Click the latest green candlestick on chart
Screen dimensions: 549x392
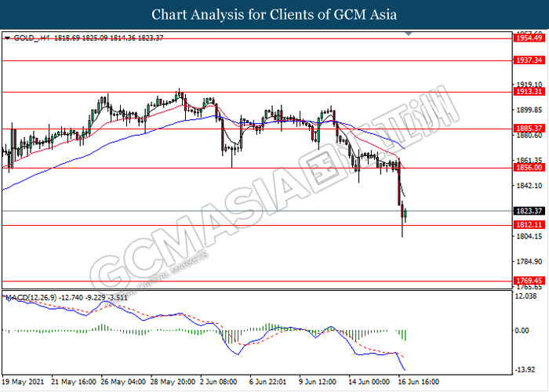[x=405, y=214]
